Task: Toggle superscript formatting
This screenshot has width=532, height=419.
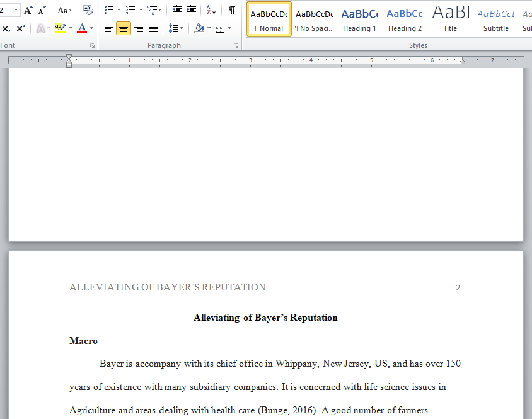Action: (20, 28)
